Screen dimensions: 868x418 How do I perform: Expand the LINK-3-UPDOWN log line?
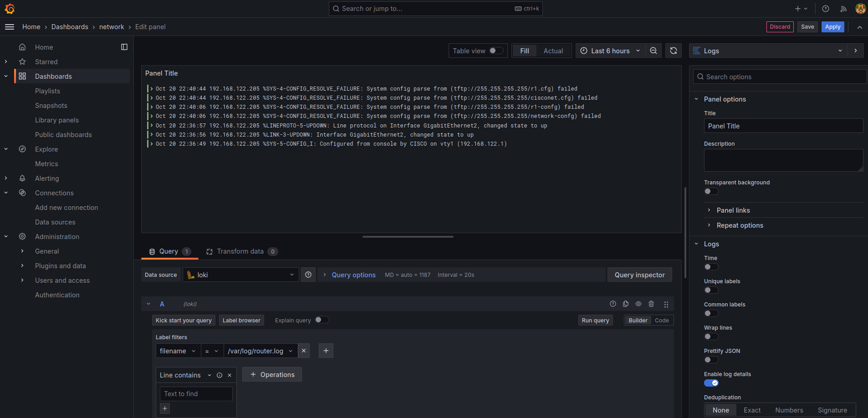152,134
